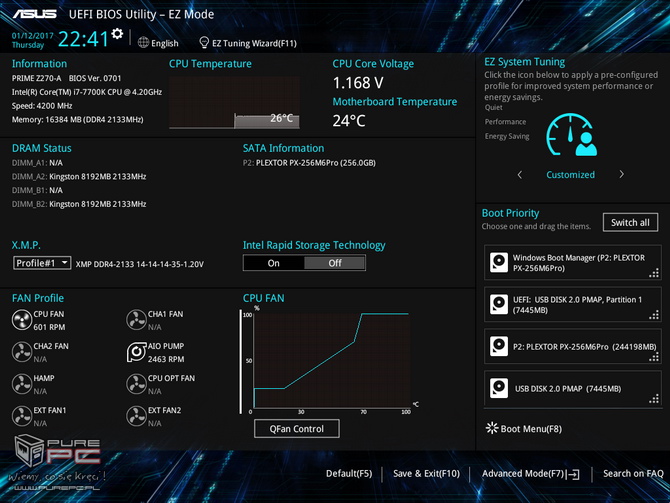Open Search on FAQ
The height and width of the screenshot is (503, 670).
coord(633,474)
